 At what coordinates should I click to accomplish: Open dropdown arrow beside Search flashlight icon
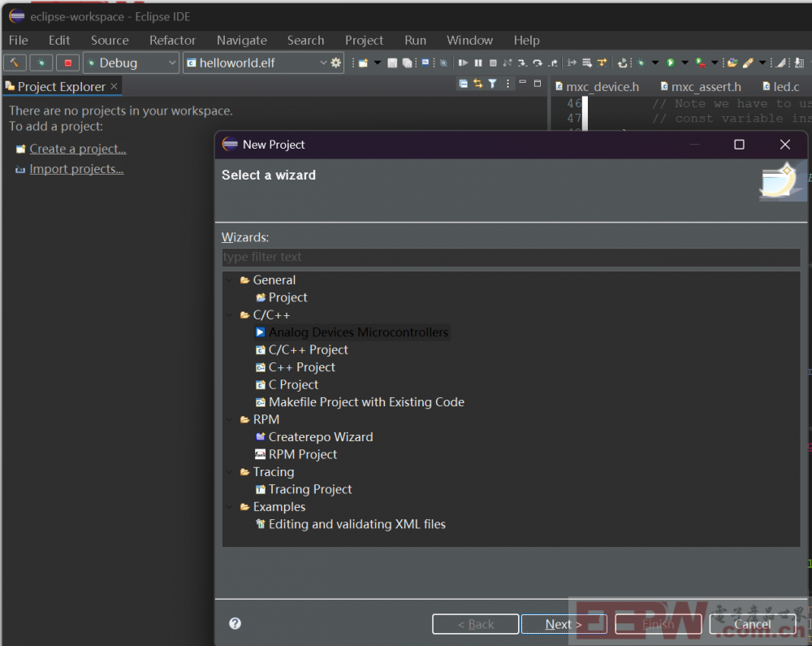[762, 63]
